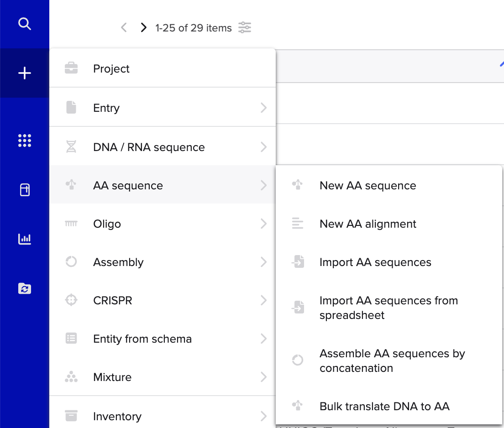Expand the Entry submenu chevron
This screenshot has width=504, height=428.
click(263, 108)
